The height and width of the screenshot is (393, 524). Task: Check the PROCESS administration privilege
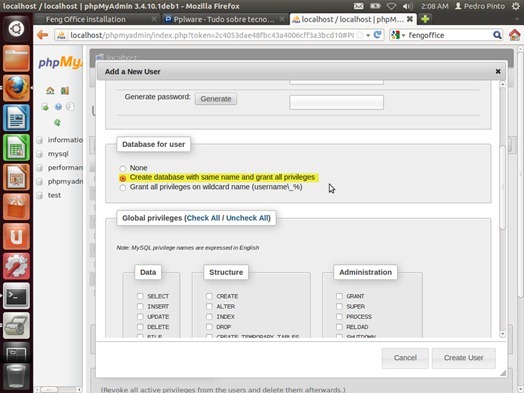[x=339, y=316]
